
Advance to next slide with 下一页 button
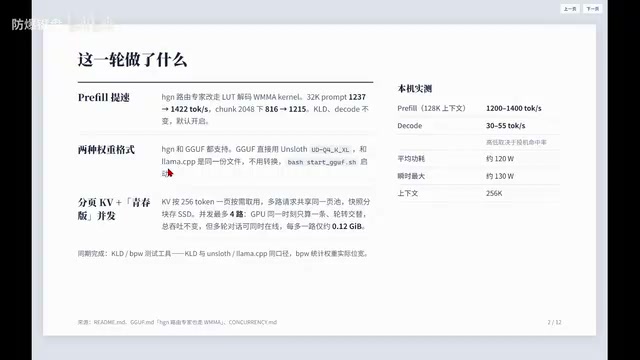point(593,9)
